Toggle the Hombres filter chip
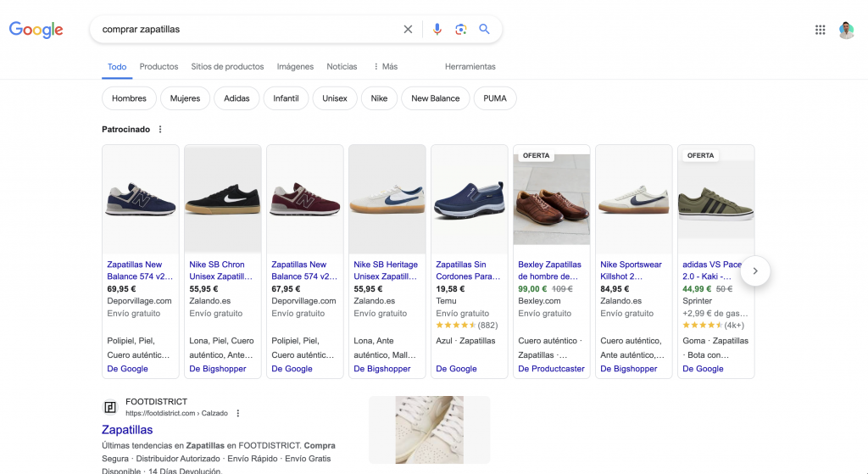 [x=129, y=98]
